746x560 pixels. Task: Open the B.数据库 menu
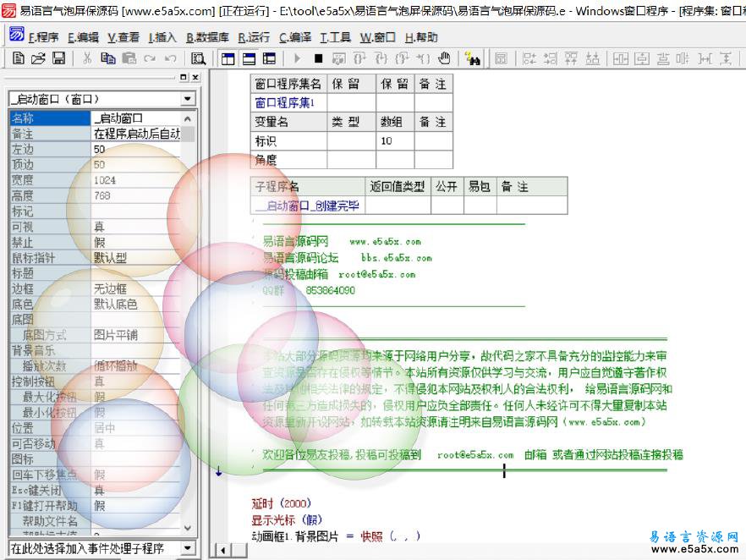click(207, 37)
